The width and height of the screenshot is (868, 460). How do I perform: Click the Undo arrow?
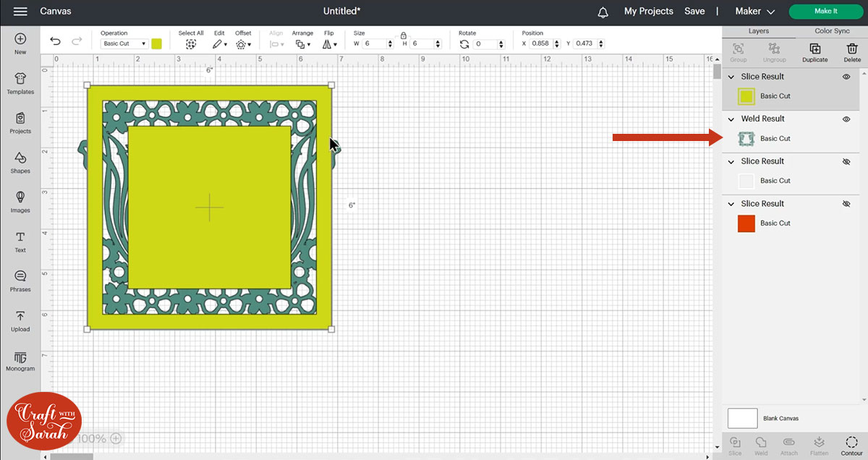pyautogui.click(x=55, y=42)
